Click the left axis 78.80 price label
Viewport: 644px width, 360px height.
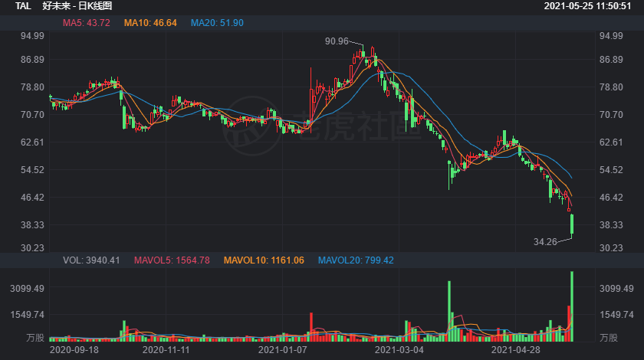tap(32, 87)
